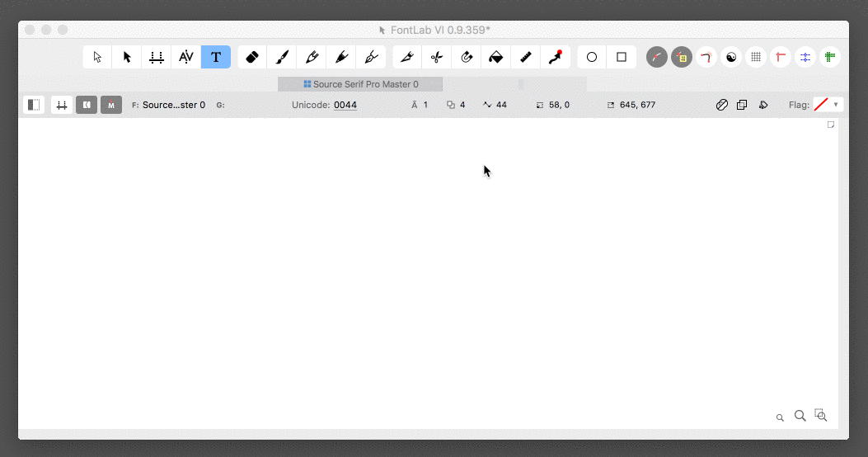This screenshot has width=868, height=457.
Task: Click the red slash Flag swatch
Action: pos(822,105)
